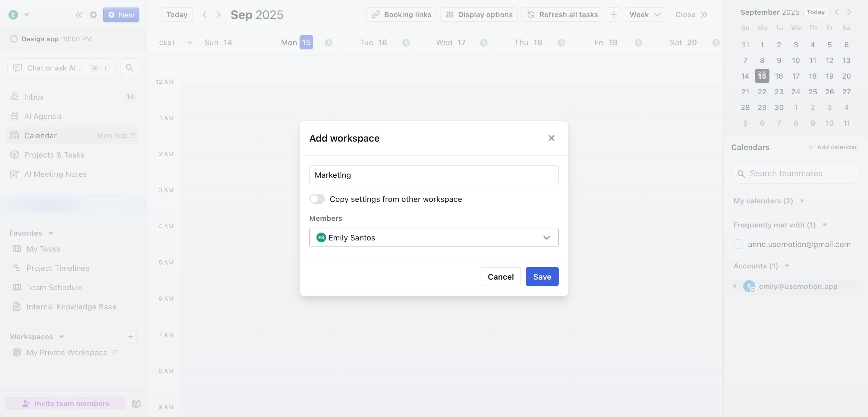Click Refresh all tasks

562,14
